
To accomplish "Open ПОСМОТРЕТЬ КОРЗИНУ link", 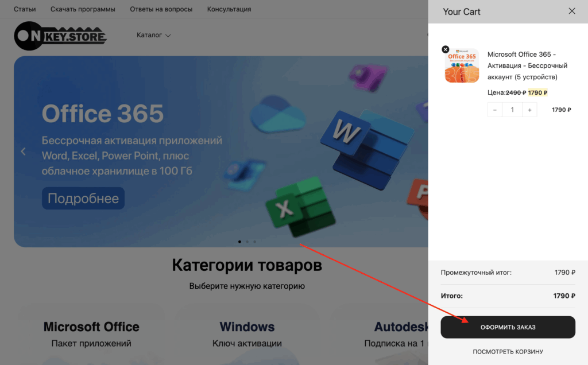I will tap(508, 351).
